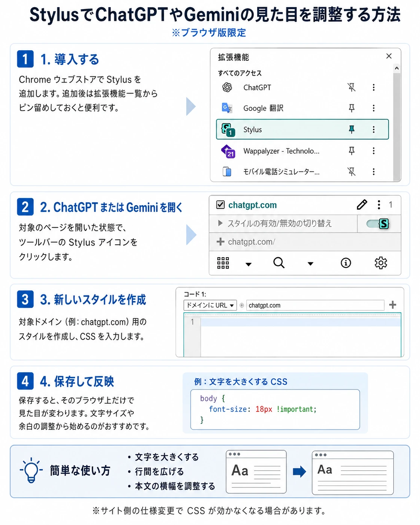Click the コード 1: label
Screen dimensions: 420x525
tap(195, 294)
